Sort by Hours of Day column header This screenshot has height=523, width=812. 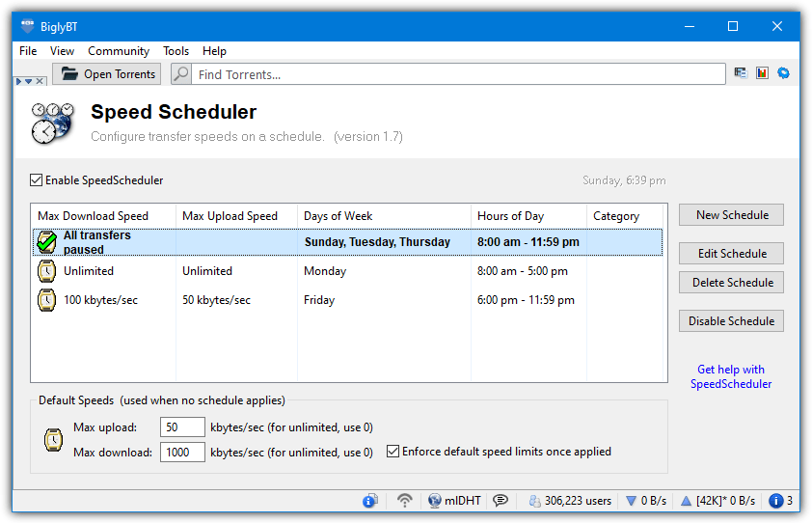point(528,216)
